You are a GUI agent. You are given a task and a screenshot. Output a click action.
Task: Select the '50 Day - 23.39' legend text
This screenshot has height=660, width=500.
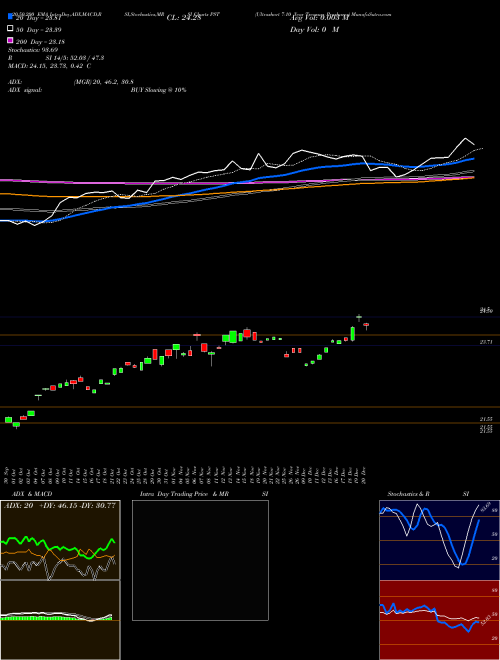39,29
